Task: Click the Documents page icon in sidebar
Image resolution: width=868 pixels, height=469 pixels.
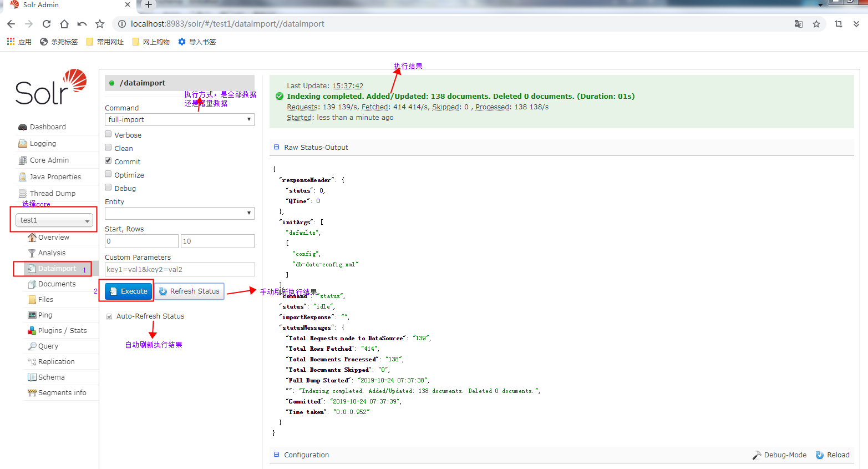Action: click(32, 284)
